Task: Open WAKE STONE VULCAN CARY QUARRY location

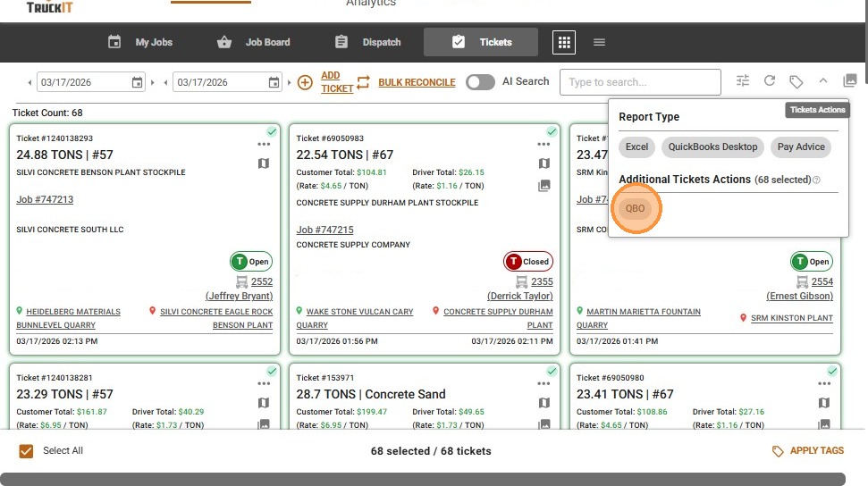Action: tap(355, 318)
